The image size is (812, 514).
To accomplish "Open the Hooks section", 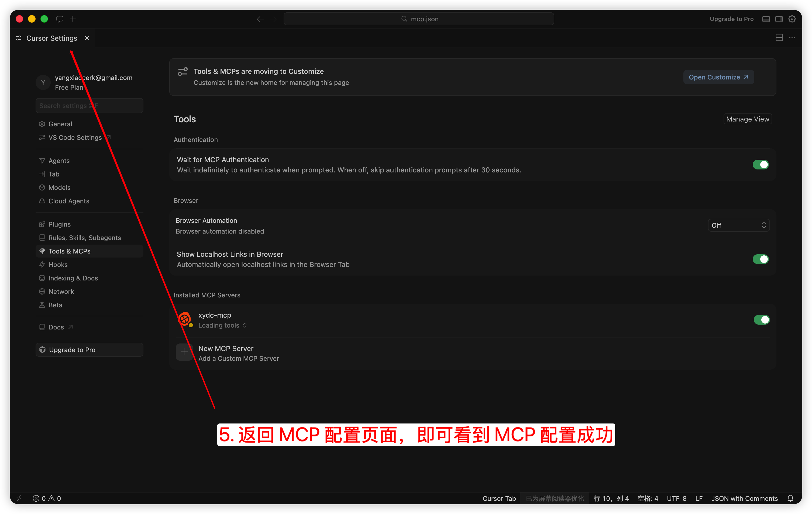I will click(x=89, y=265).
